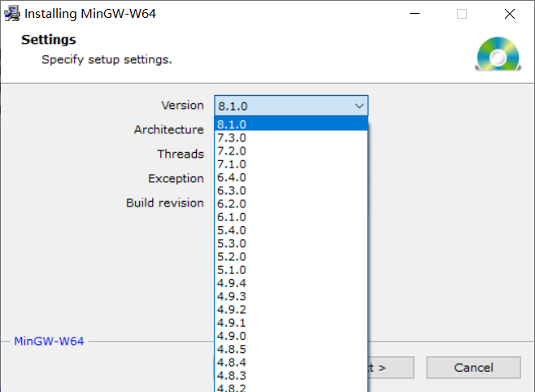535x392 pixels.
Task: Select version 8.1.0 in the list
Action: [291, 124]
